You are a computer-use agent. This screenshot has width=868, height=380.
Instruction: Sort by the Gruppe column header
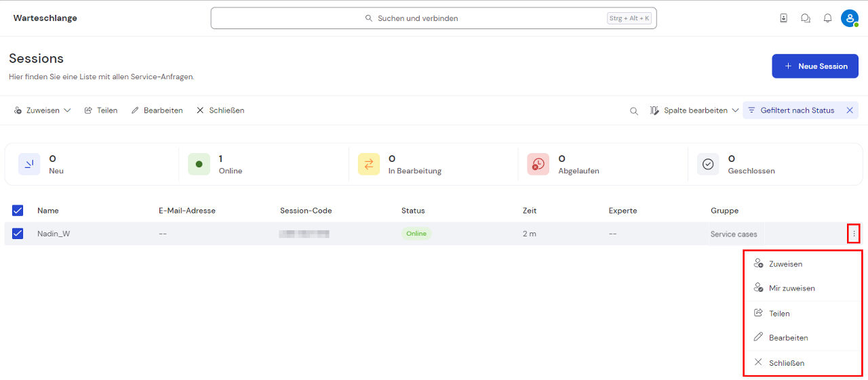724,211
